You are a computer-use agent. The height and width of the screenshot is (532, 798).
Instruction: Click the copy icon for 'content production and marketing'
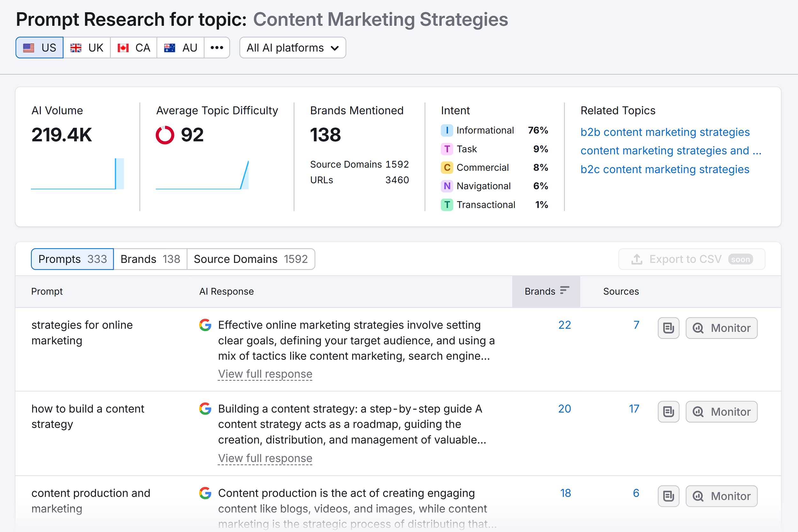point(668,496)
